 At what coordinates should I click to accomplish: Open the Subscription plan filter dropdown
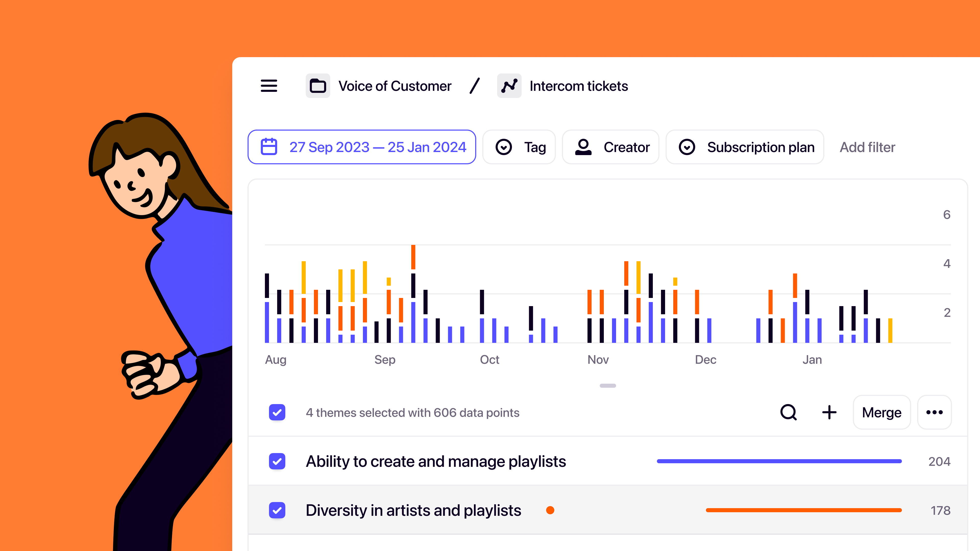click(x=745, y=147)
